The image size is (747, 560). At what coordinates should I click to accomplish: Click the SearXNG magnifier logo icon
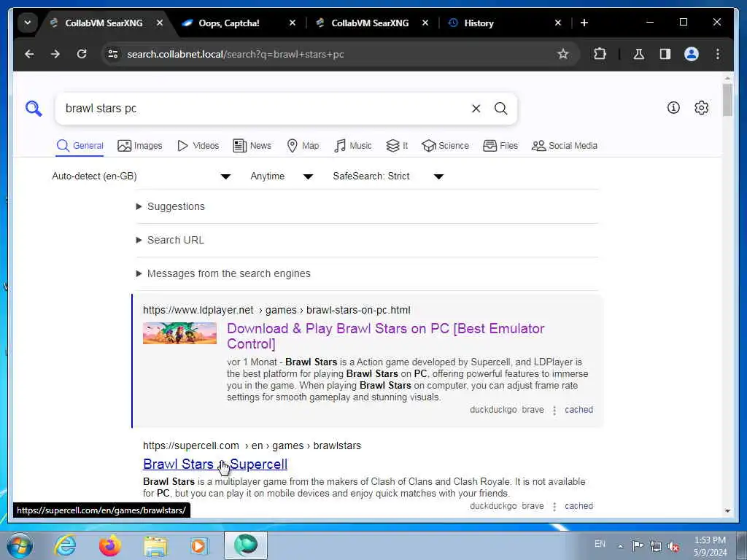[x=34, y=108]
